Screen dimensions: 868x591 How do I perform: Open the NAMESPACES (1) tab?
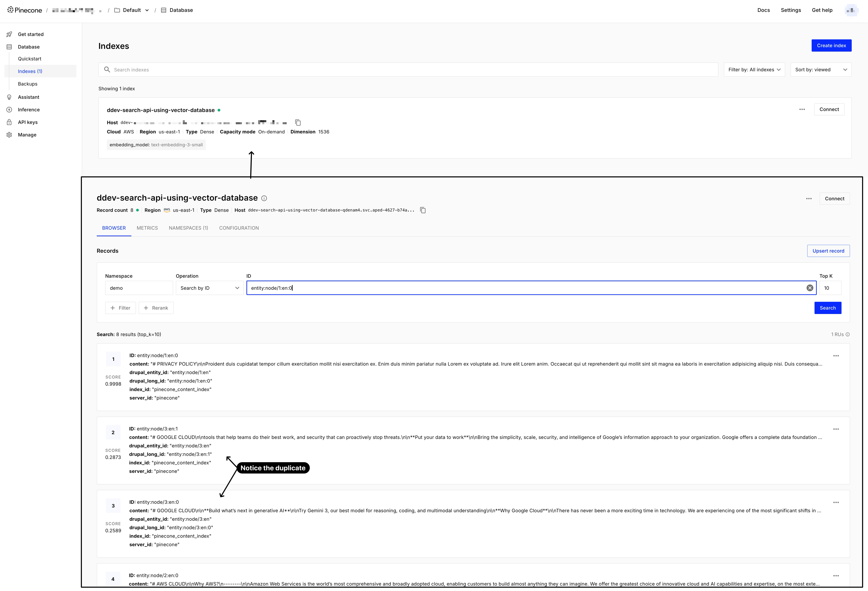188,228
